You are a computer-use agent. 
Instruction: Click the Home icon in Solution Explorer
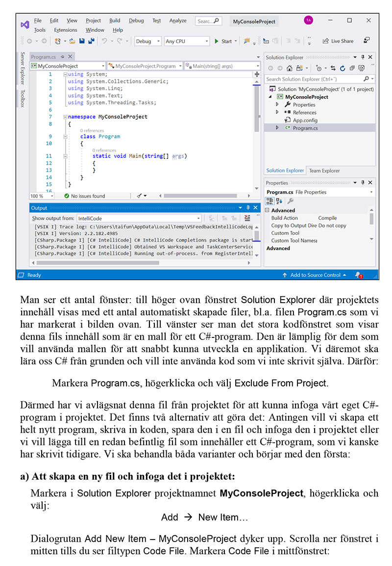[289, 68]
